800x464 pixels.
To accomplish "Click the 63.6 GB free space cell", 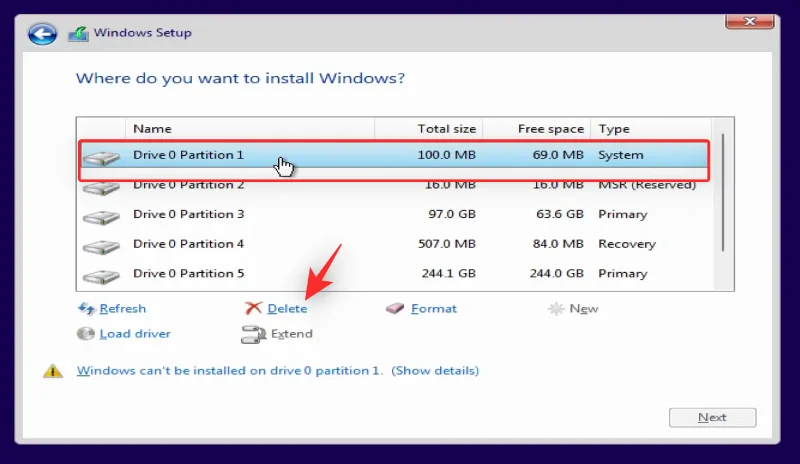I will 560,214.
